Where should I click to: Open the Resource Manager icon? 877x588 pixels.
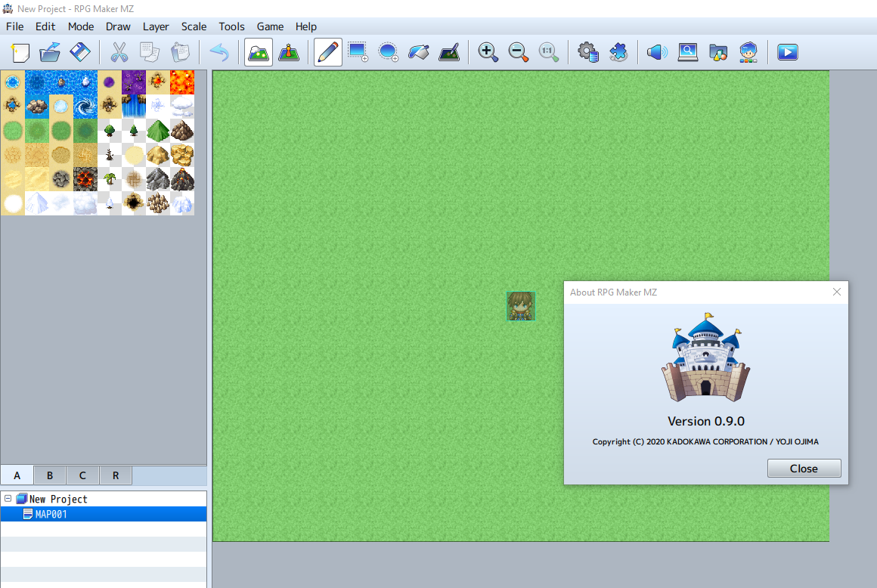pyautogui.click(x=718, y=53)
